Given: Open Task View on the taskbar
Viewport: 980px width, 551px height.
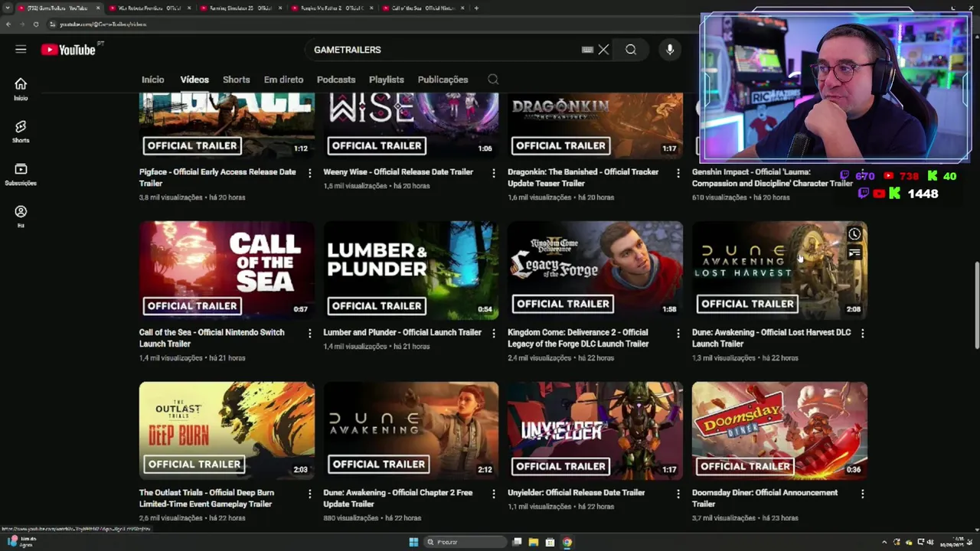Looking at the screenshot, I should [x=518, y=542].
